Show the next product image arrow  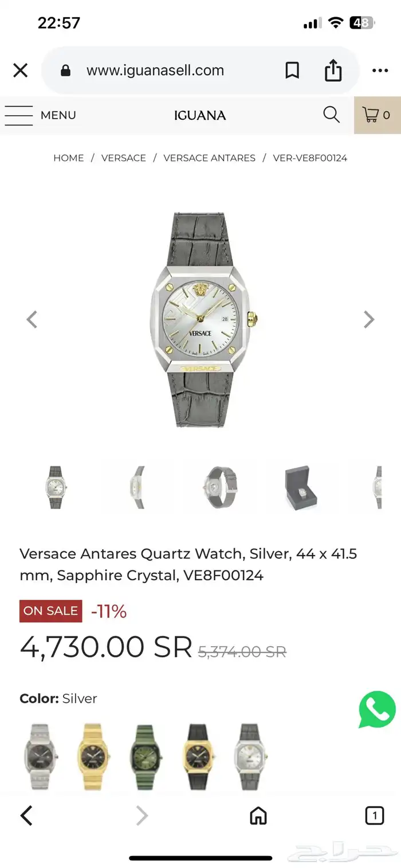369,319
